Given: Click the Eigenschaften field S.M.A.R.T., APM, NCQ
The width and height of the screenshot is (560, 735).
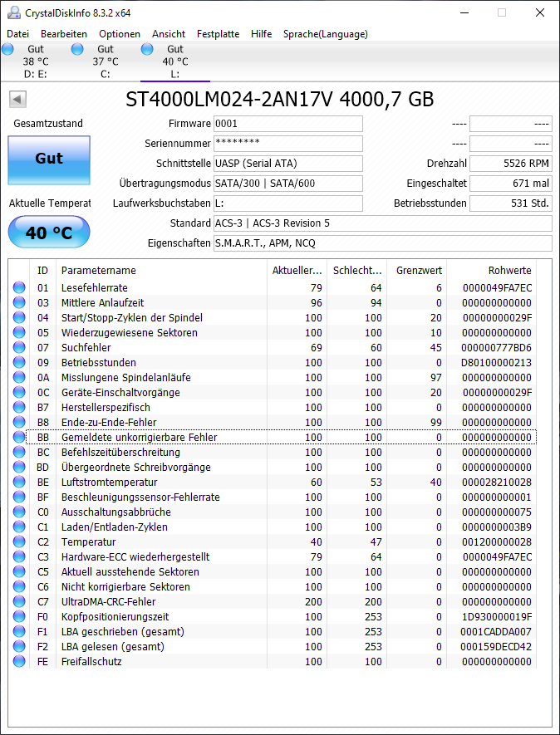Looking at the screenshot, I should tap(383, 243).
